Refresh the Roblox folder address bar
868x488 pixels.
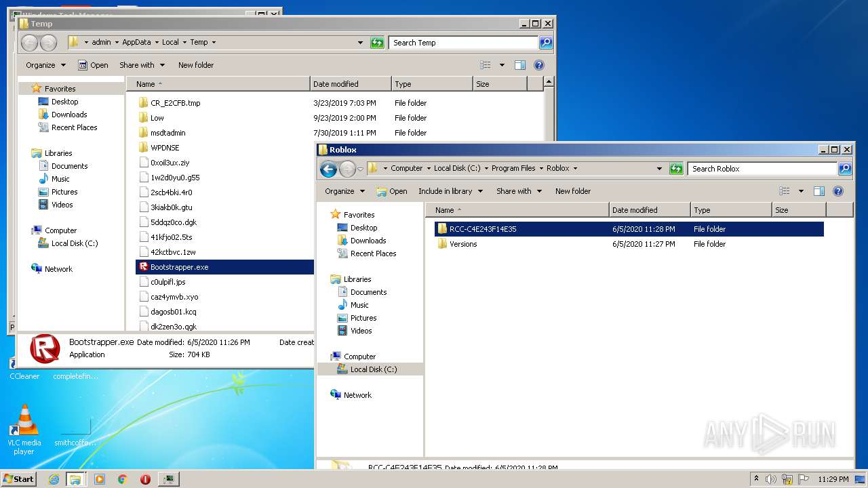[x=676, y=169]
